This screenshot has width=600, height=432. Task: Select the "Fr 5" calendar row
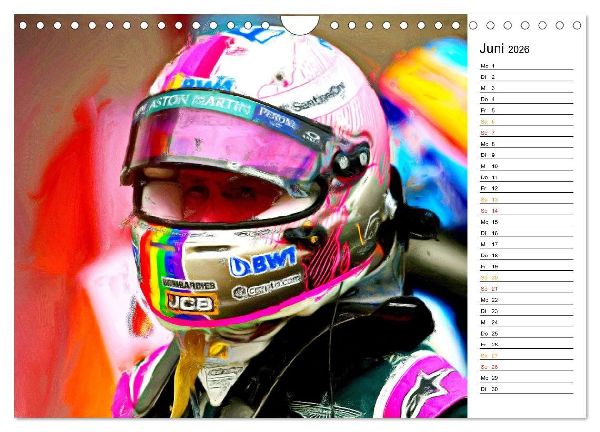coord(527,110)
